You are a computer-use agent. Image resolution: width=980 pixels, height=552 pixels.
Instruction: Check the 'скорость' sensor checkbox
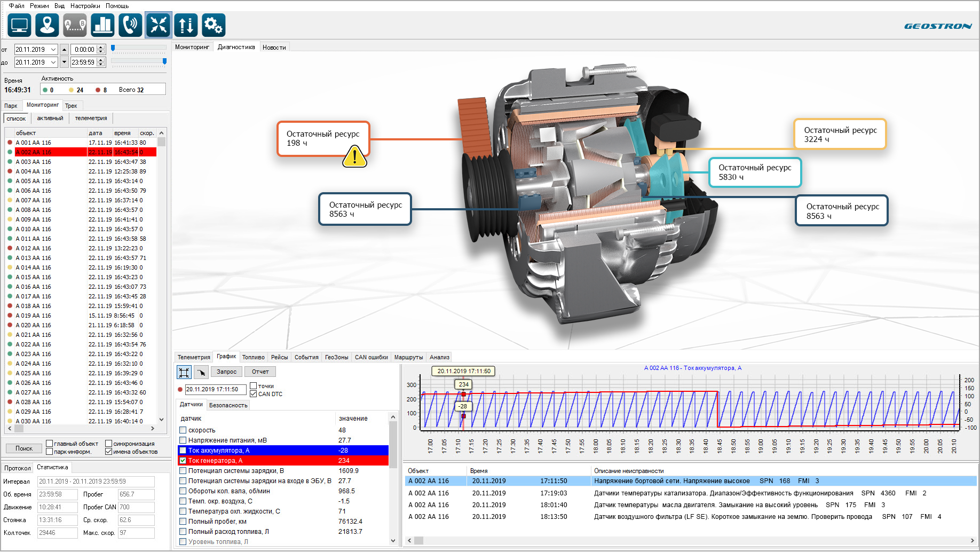click(x=183, y=430)
